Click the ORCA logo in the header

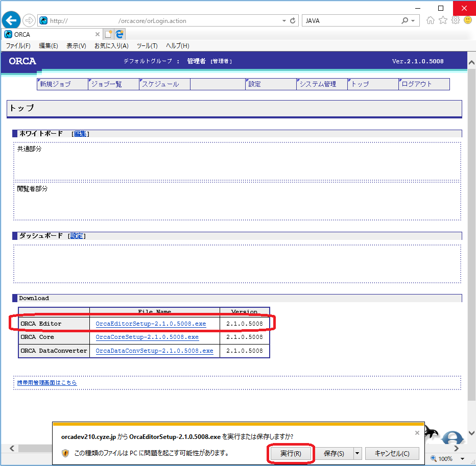[x=22, y=61]
